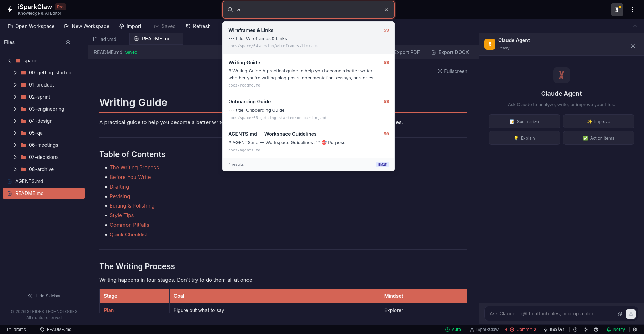Image resolution: width=644 pixels, height=334 pixels.
Task: Open the Wireframes & Links search result
Action: 309,38
